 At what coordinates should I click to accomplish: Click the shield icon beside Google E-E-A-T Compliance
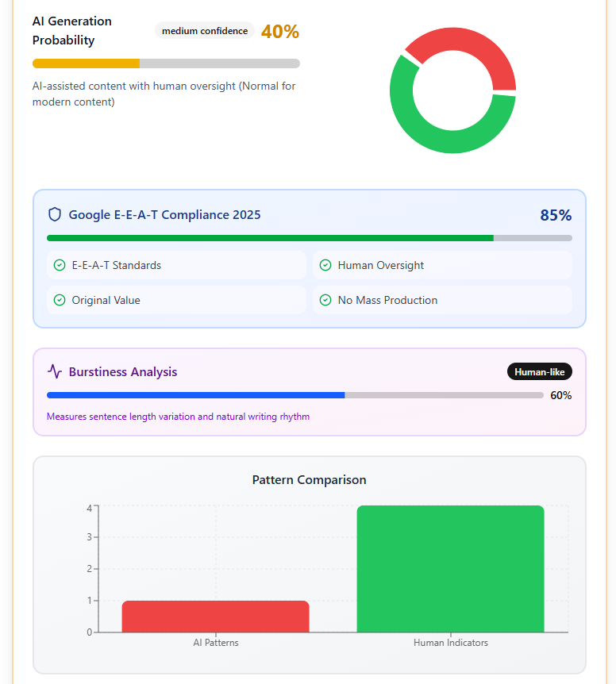55,214
